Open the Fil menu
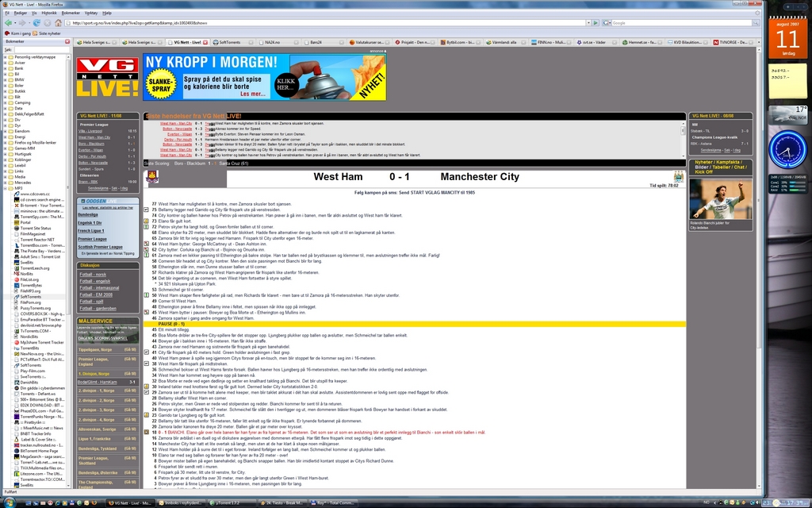812x508 pixels. (7, 13)
